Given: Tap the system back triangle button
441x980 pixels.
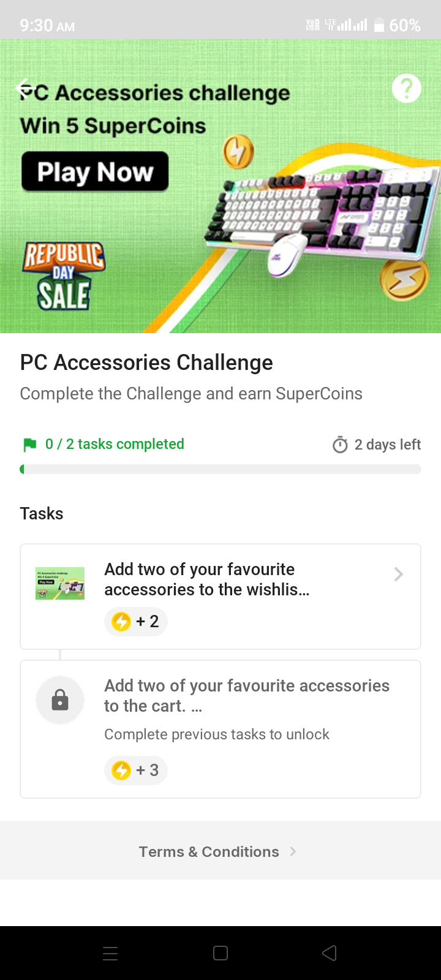Looking at the screenshot, I should pyautogui.click(x=330, y=953).
